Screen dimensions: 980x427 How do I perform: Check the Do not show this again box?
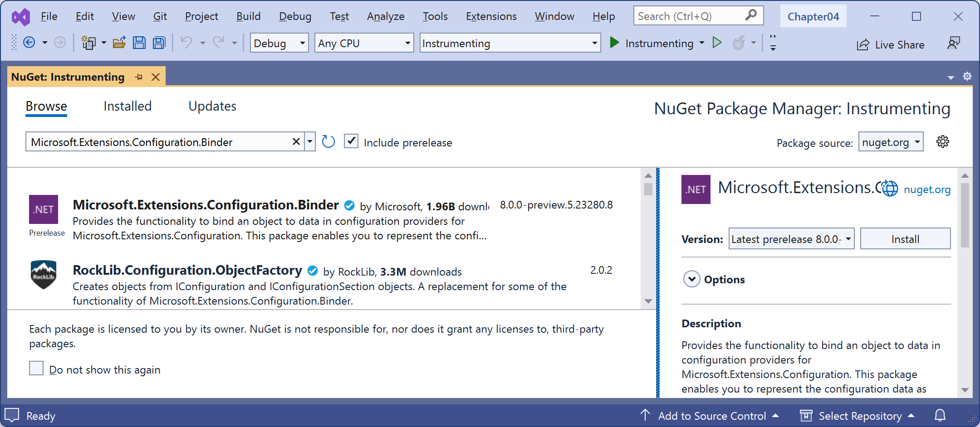36,368
